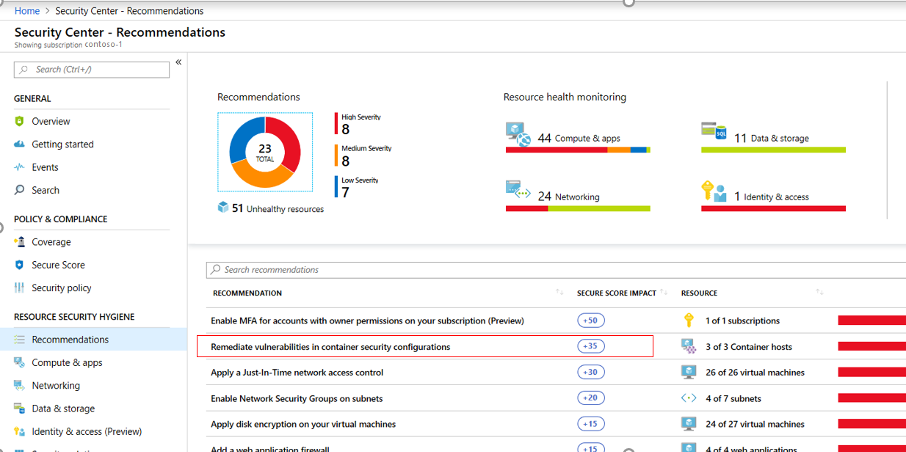
Task: Click the Container hosts resource icon
Action: coord(688,346)
